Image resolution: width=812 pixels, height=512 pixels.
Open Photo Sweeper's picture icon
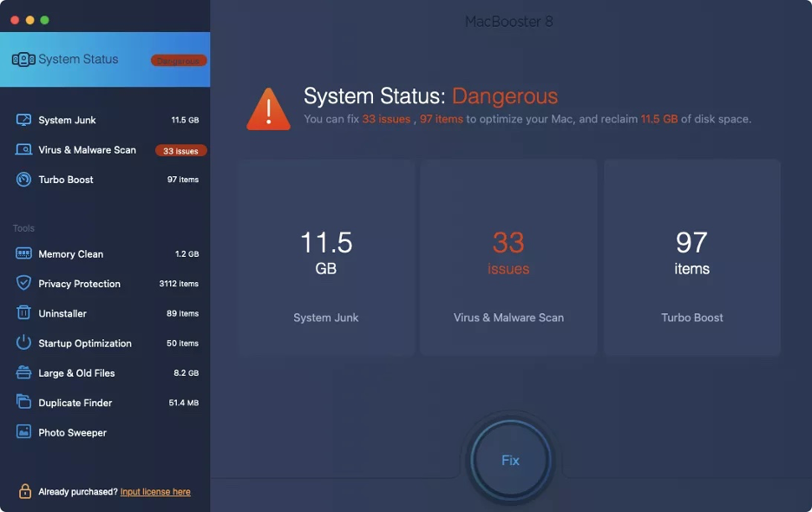click(x=24, y=432)
